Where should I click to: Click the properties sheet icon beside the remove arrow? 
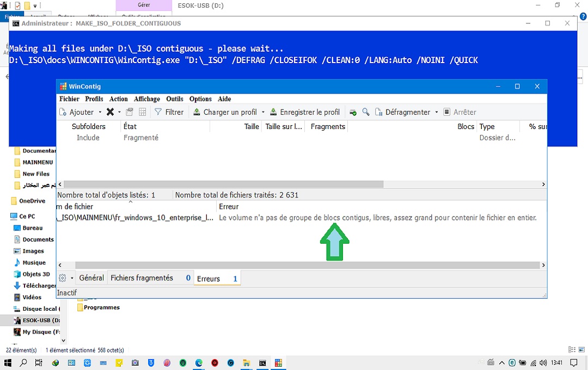(130, 112)
